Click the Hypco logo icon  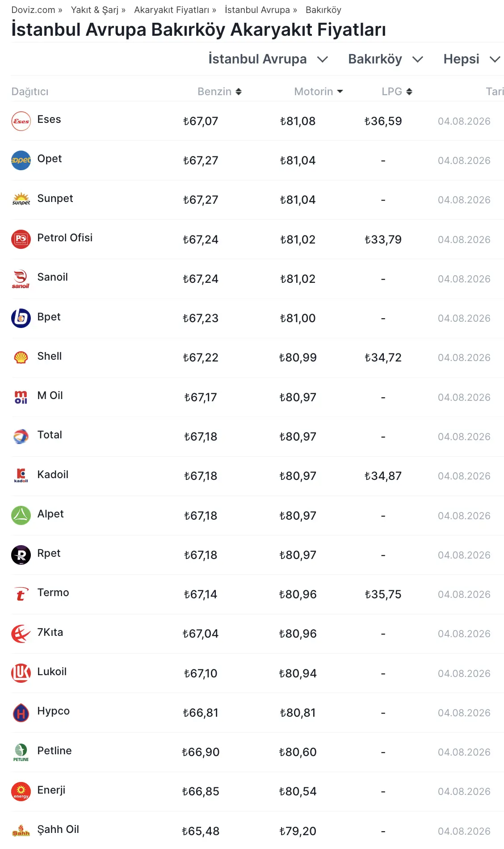[x=21, y=713]
